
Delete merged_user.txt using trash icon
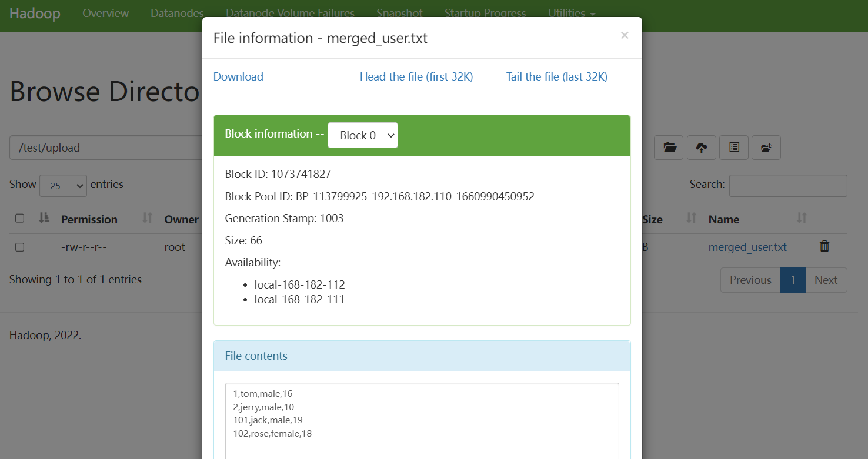coord(824,246)
